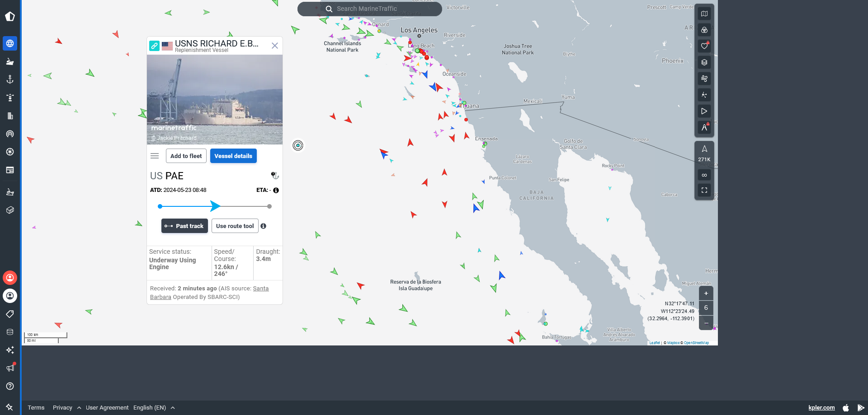Open kpler.com link

click(821, 407)
